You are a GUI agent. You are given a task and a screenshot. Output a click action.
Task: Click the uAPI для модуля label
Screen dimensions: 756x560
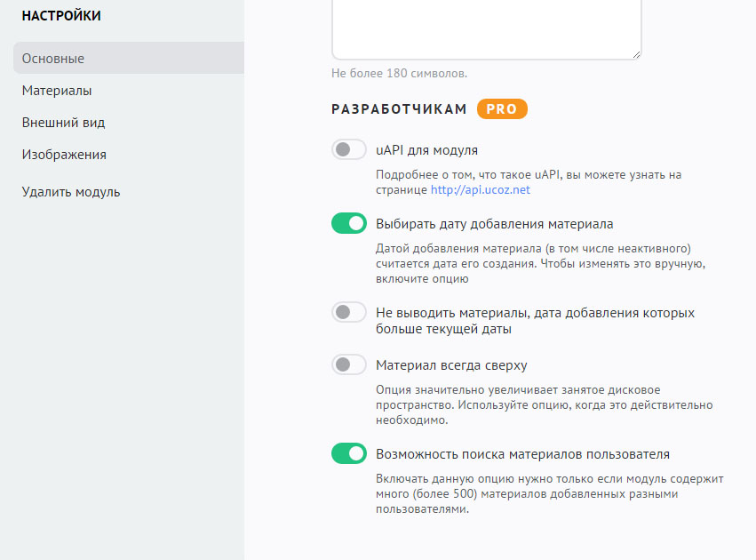pyautogui.click(x=426, y=150)
